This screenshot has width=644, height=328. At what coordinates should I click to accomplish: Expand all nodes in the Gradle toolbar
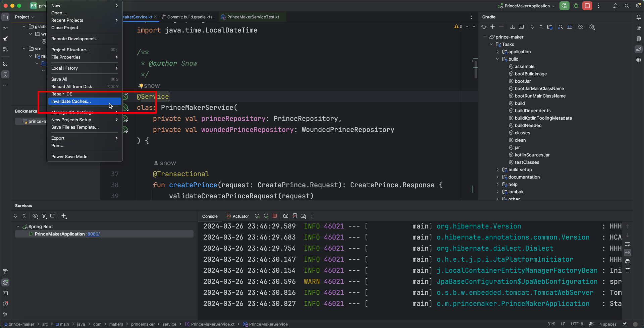[532, 27]
